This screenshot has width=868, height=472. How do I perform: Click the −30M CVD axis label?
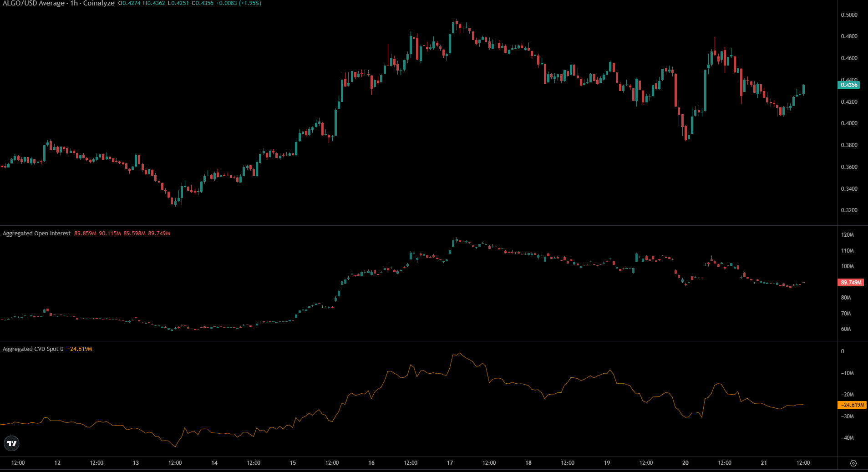847,416
